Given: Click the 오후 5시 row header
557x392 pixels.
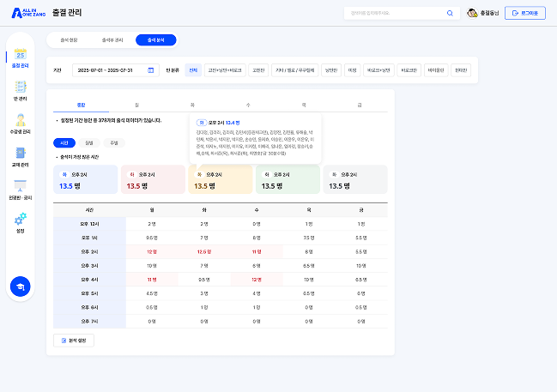Looking at the screenshot, I should 89,293.
